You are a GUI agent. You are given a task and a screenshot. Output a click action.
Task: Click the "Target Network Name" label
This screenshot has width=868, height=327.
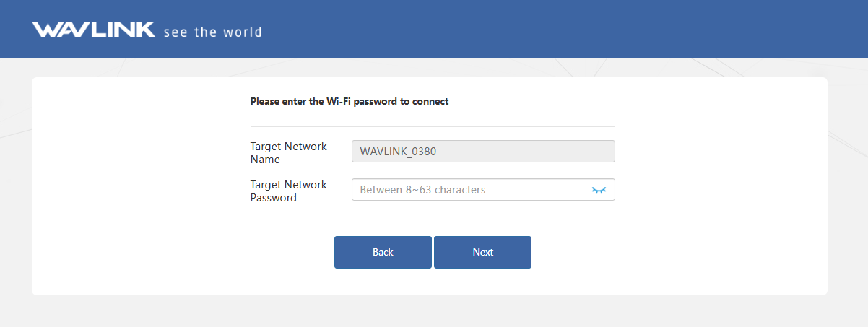(x=289, y=152)
